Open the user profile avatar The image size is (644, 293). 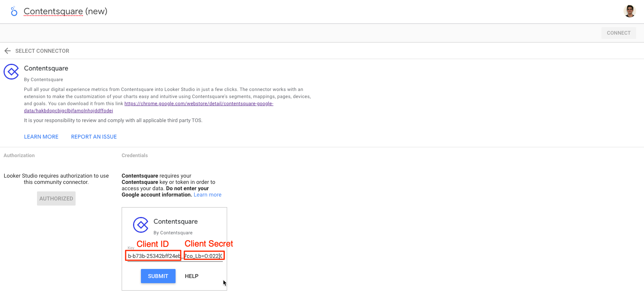(630, 11)
